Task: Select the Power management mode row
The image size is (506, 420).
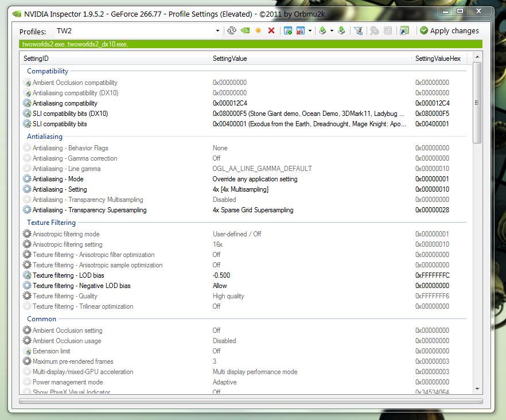Action: (x=244, y=382)
